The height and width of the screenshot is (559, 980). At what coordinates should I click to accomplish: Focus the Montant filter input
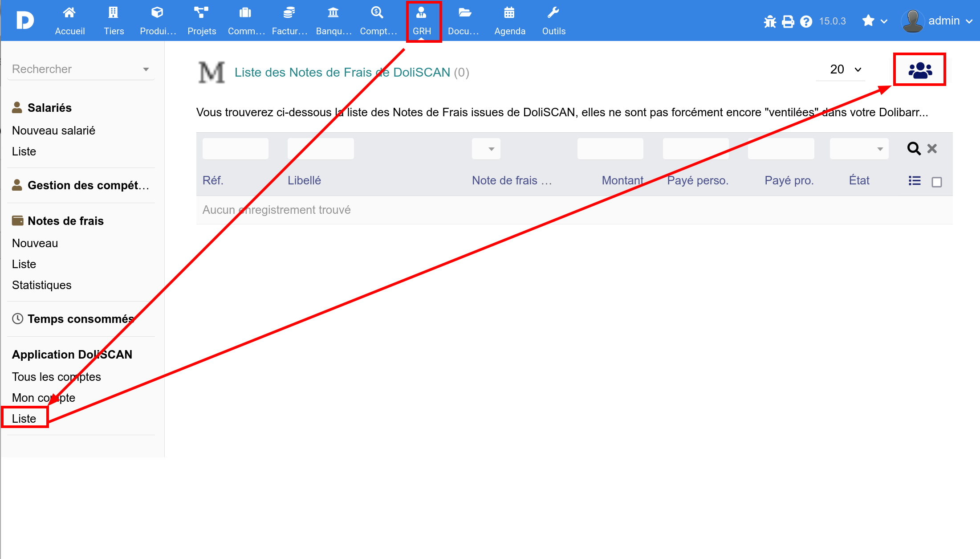tap(610, 149)
